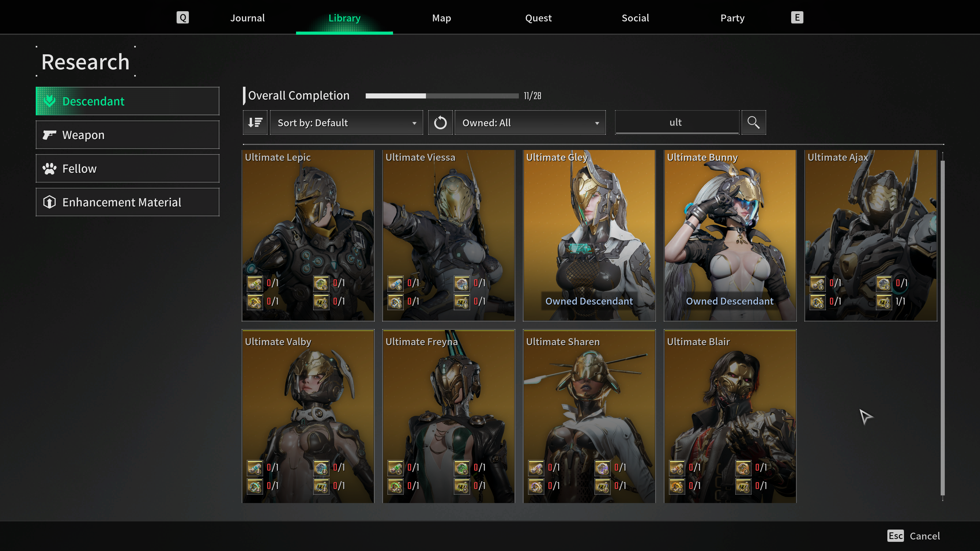Open the Ultimate Valby card

coord(308,416)
